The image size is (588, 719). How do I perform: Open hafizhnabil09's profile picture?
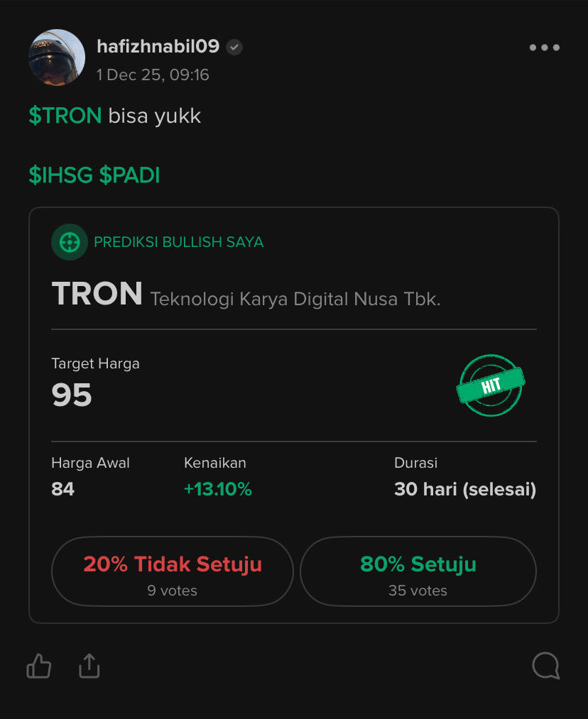(x=57, y=57)
